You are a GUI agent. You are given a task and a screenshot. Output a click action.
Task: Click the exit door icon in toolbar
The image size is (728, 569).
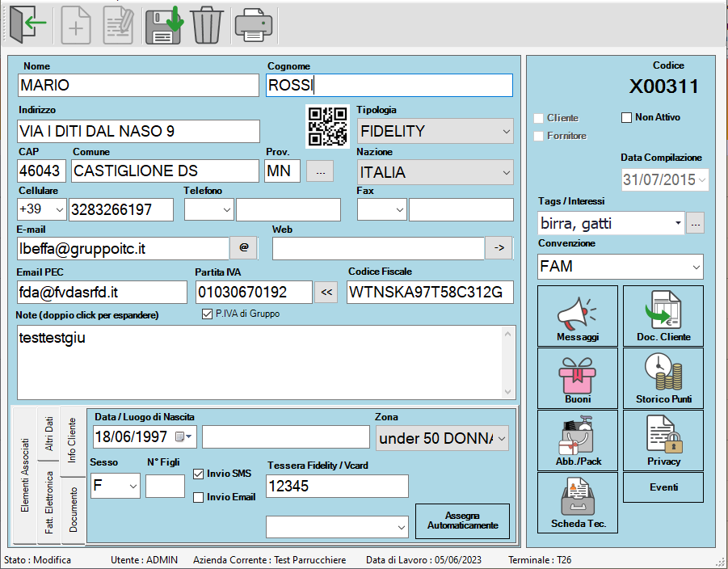[27, 26]
